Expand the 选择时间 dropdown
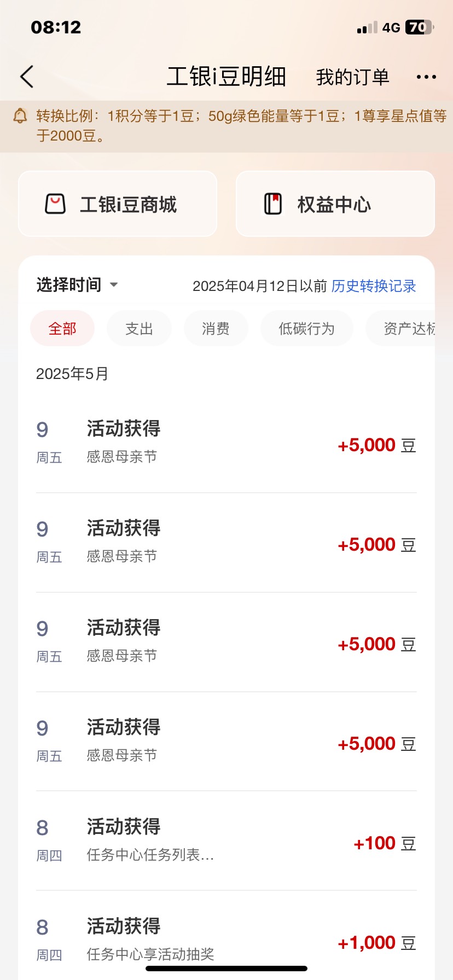The image size is (453, 980). pyautogui.click(x=77, y=285)
